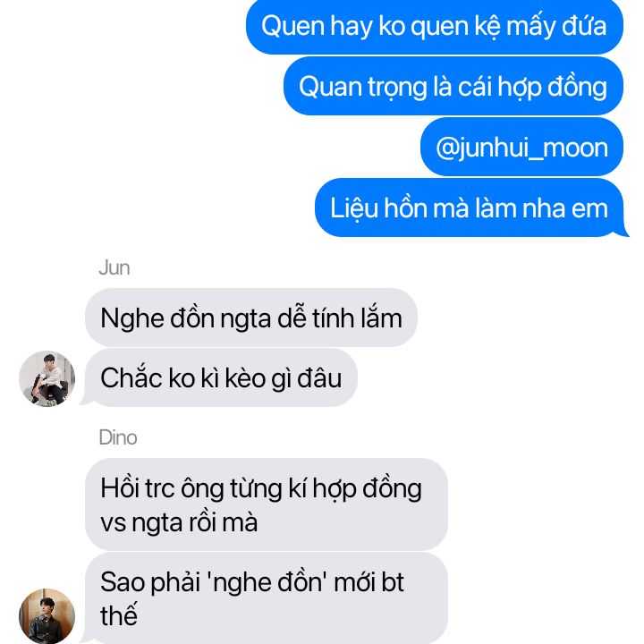Select the 'Quan trọng là cái hợp đồng' message
This screenshot has height=644, width=644.
click(453, 86)
